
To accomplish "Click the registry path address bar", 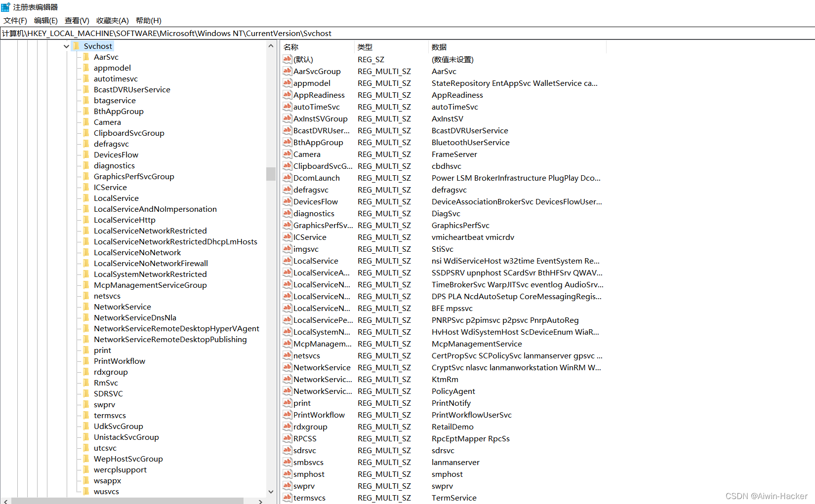I will point(407,33).
